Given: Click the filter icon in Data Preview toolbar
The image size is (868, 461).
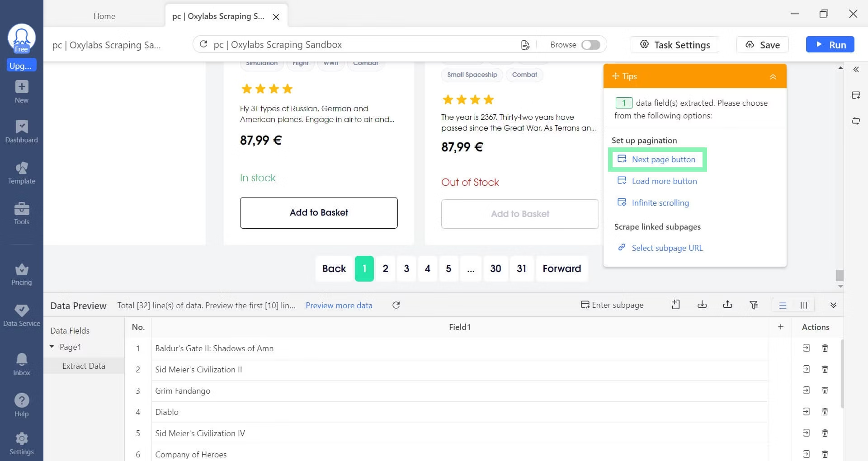Looking at the screenshot, I should point(754,305).
